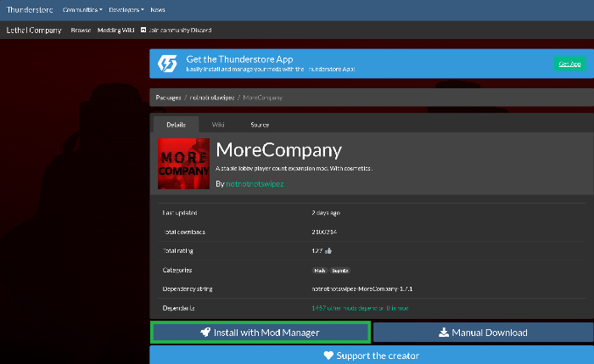The image size is (594, 364).
Task: Open author notnotnotswipez profile link
Action: tap(255, 184)
